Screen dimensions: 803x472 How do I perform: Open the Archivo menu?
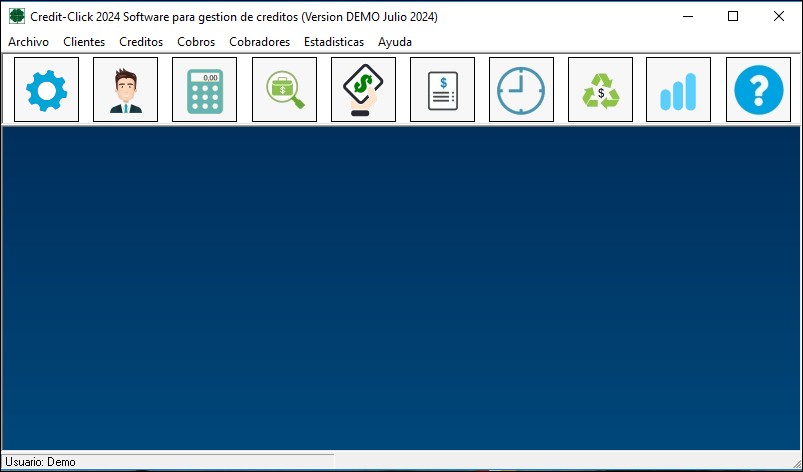(28, 42)
